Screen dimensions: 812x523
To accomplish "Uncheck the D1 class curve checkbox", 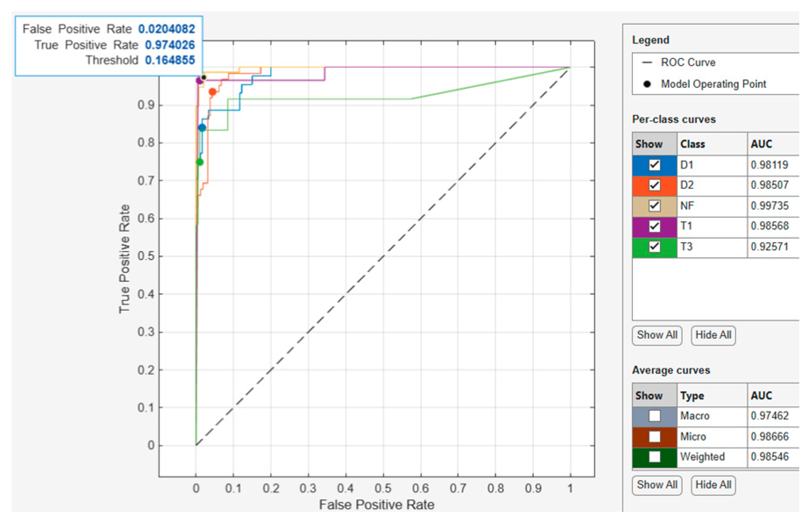I will coord(654,165).
